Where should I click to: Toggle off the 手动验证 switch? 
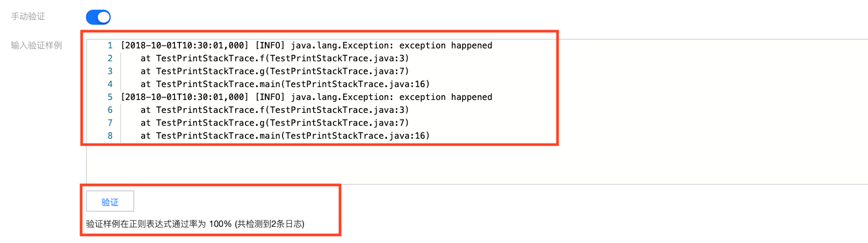[x=98, y=17]
